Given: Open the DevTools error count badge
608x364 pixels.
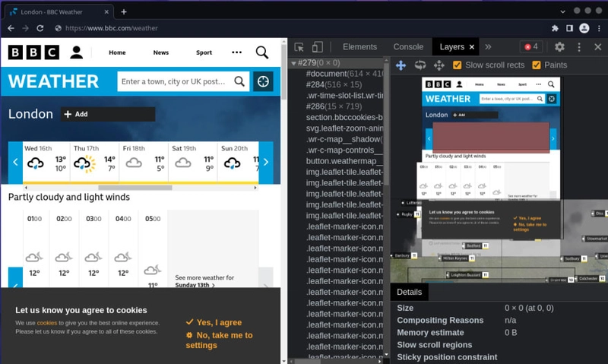Looking at the screenshot, I should [531, 47].
